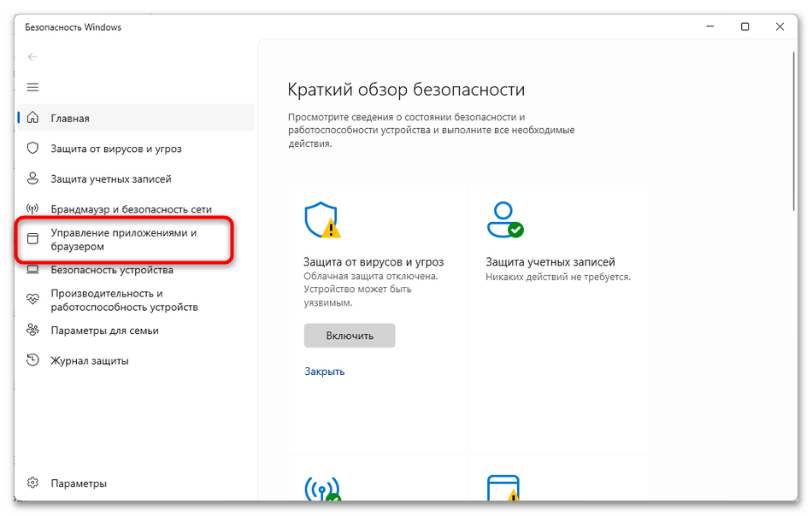Click the shield with yellow warning card icon
Image resolution: width=812 pixels, height=515 pixels.
pos(322,220)
